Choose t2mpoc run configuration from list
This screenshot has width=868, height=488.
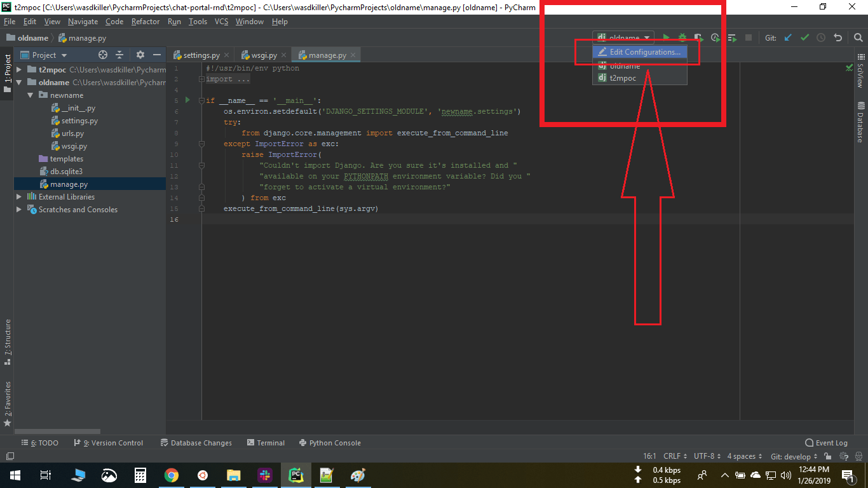[640, 78]
